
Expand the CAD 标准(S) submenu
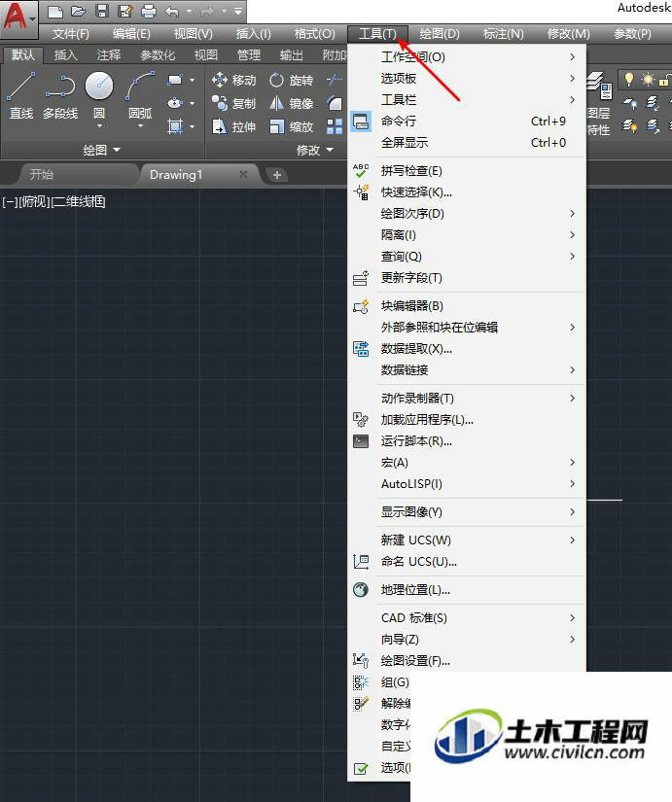click(467, 618)
